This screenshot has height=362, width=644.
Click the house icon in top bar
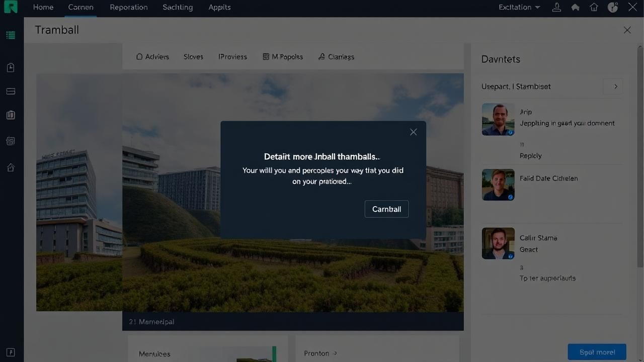click(x=594, y=8)
